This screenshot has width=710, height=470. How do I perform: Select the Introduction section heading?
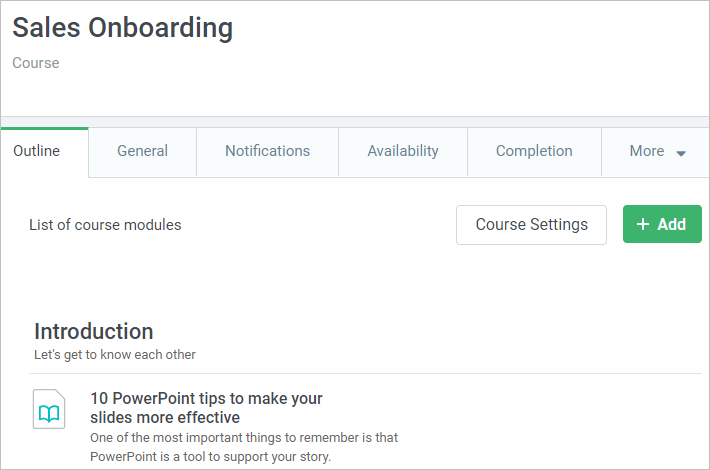(x=94, y=331)
